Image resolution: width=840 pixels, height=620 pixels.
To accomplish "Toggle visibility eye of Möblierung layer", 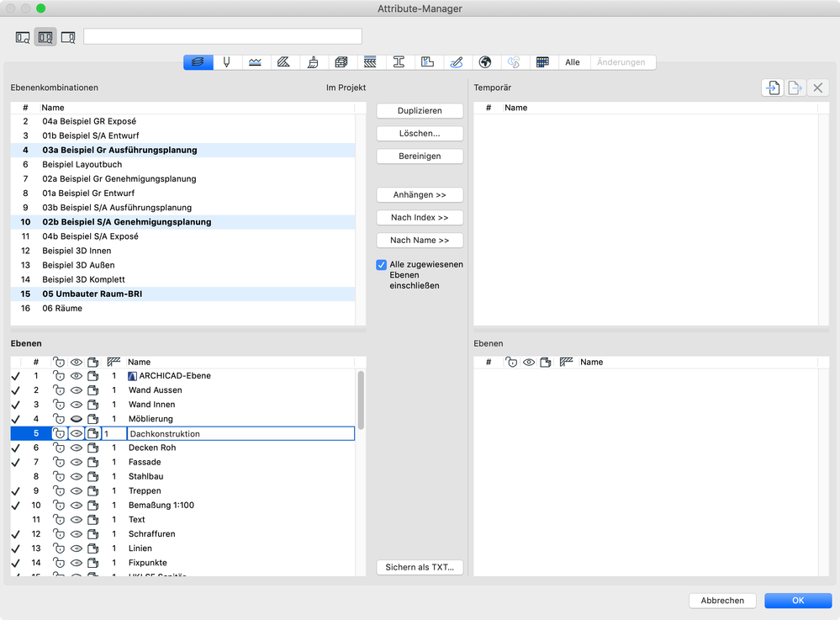I will [x=77, y=419].
